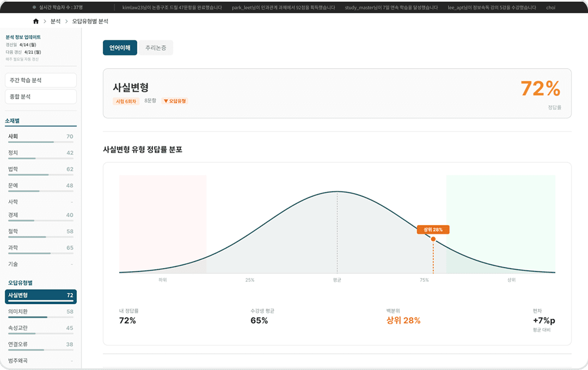Select the 언어이해 tab
Screen dimensions: 588x370
[120, 47]
